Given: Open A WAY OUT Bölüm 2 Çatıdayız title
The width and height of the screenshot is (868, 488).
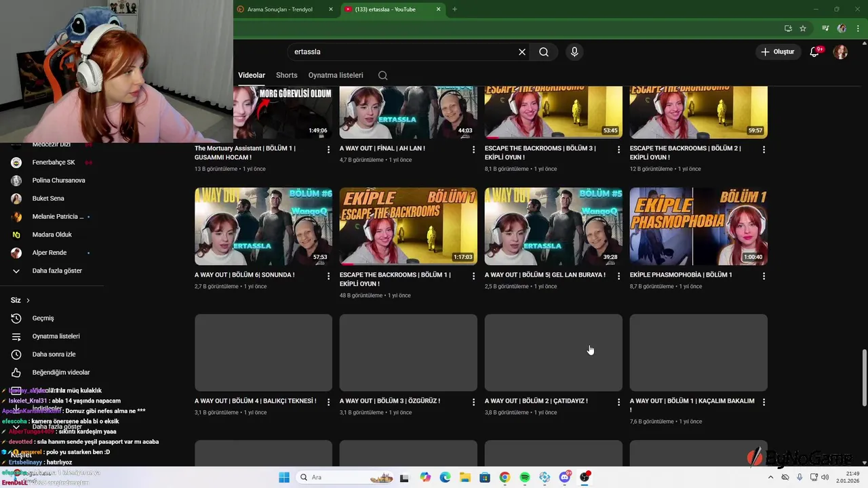Looking at the screenshot, I should (536, 401).
